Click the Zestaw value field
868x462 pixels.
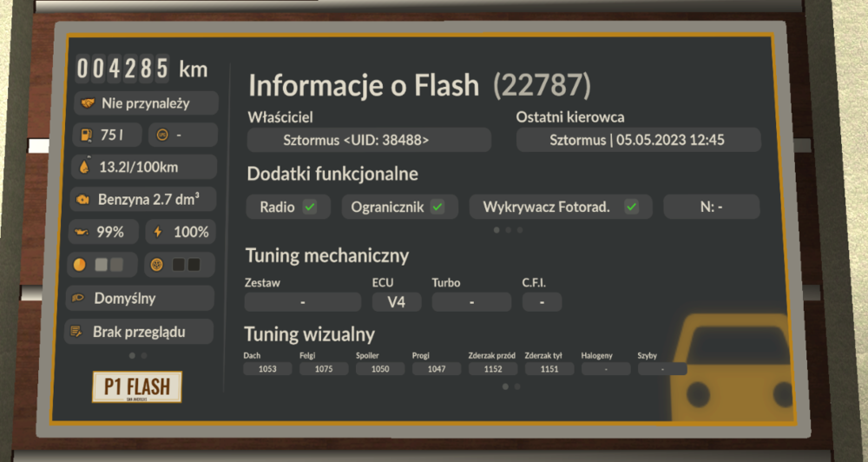pyautogui.click(x=303, y=302)
